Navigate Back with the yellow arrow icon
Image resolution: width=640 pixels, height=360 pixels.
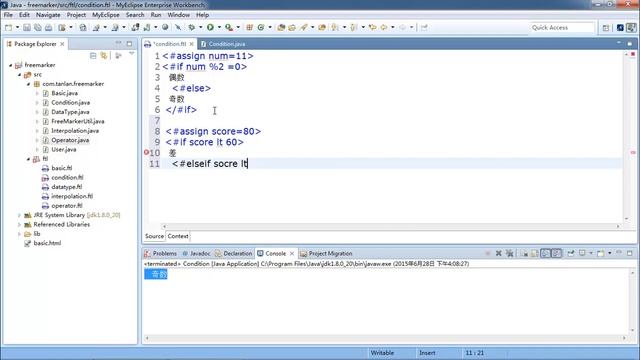384,27
